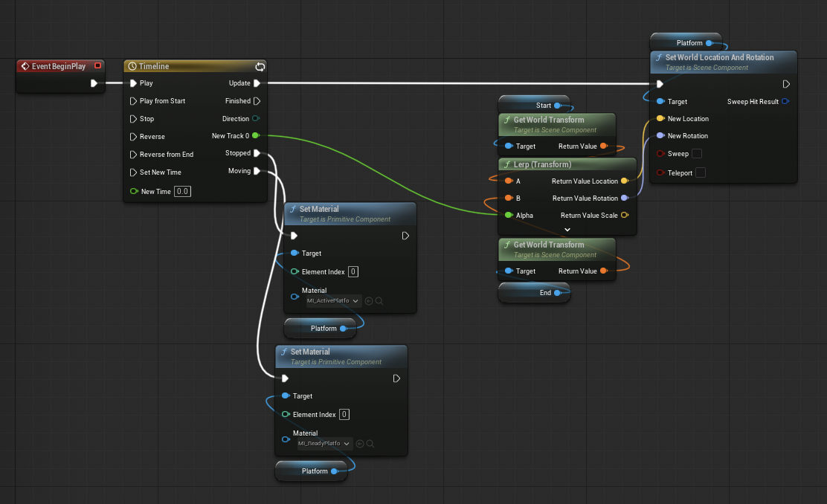The height and width of the screenshot is (504, 827).
Task: Expand the Lerp (Transform) node chevron
Action: pyautogui.click(x=567, y=230)
